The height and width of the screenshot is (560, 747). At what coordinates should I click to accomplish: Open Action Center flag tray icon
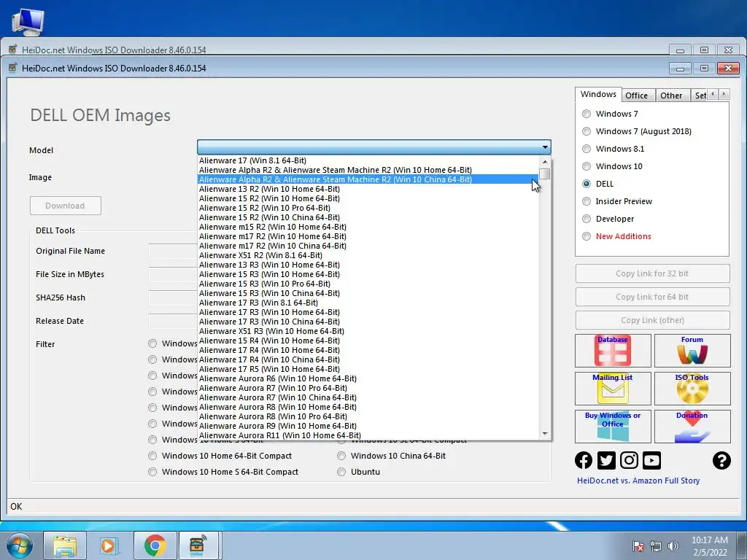click(638, 546)
